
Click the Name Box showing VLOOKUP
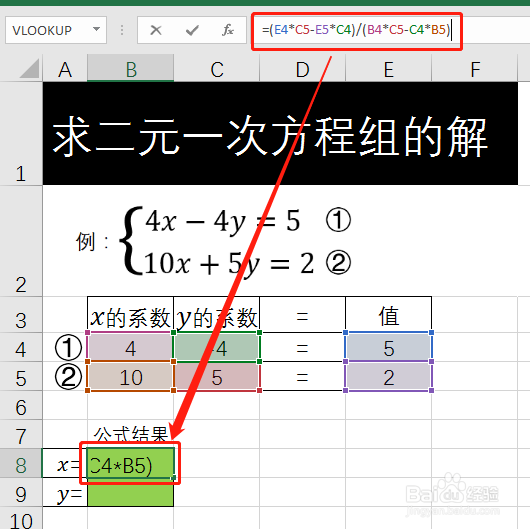click(56, 30)
